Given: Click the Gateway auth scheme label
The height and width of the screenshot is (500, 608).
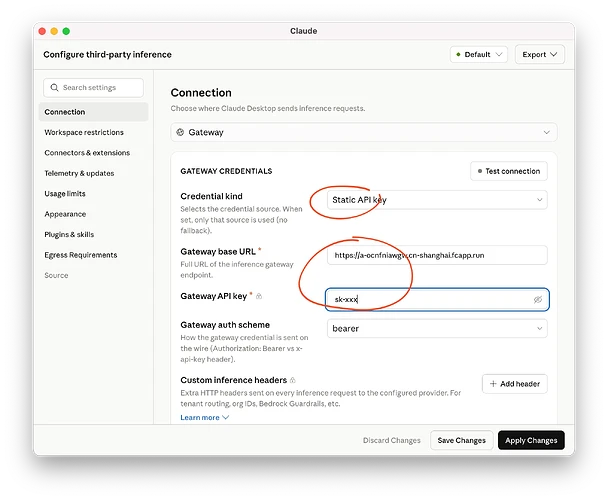Looking at the screenshot, I should click(x=225, y=325).
